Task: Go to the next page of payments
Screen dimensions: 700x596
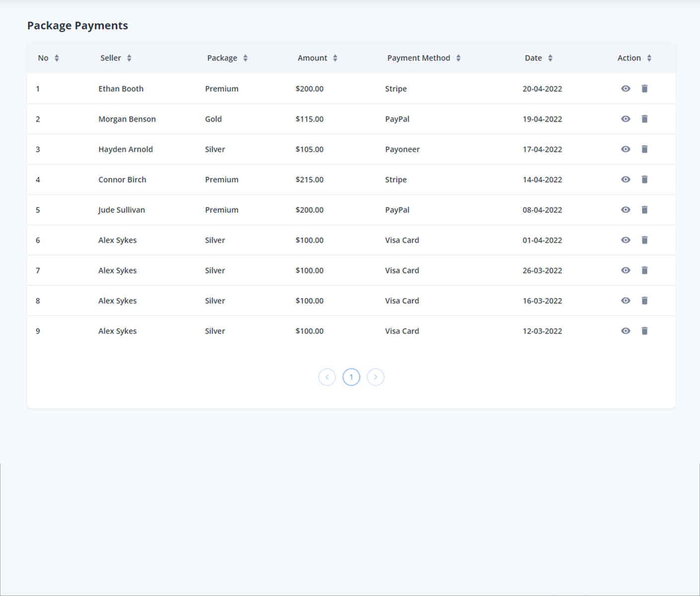Action: 376,377
